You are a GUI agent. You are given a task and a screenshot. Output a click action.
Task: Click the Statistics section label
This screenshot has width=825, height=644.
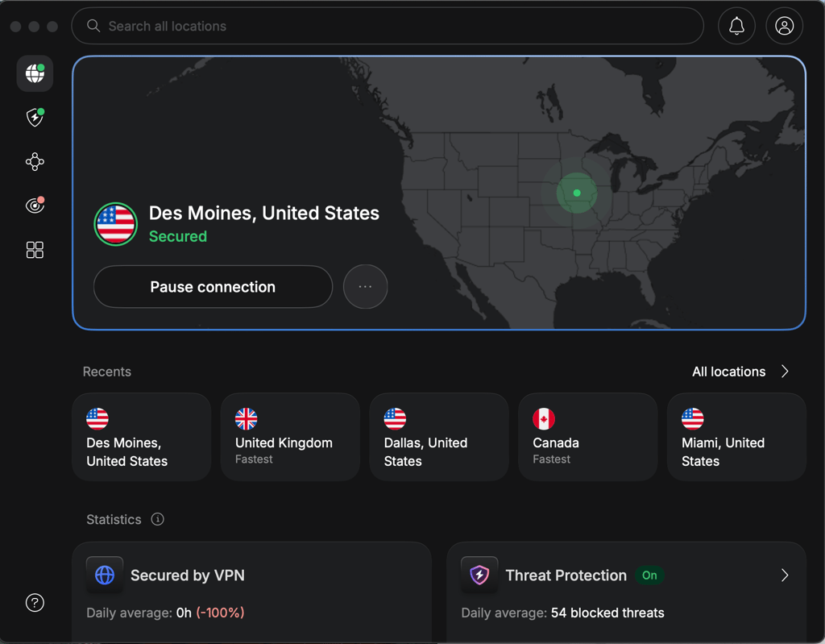click(114, 520)
